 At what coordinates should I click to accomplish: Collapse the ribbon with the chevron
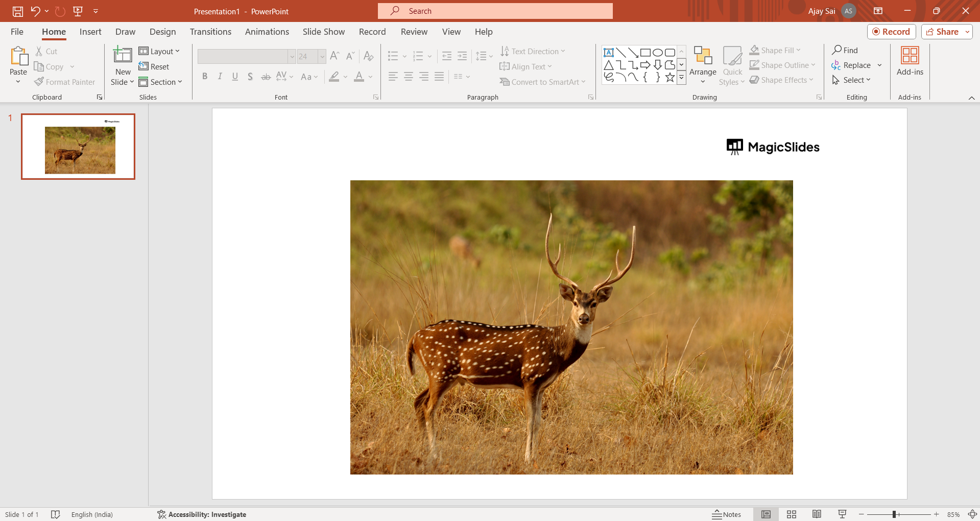point(971,98)
